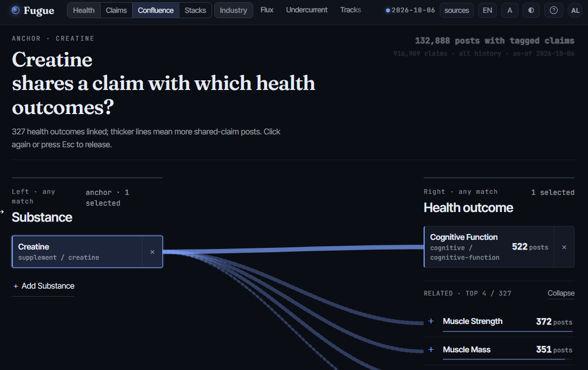Click the "372 posts" count
Image resolution: width=588 pixels, height=370 pixels.
coord(554,322)
